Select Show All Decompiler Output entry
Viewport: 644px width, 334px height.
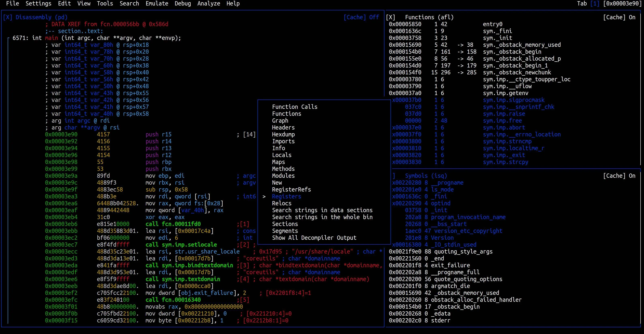(314, 238)
